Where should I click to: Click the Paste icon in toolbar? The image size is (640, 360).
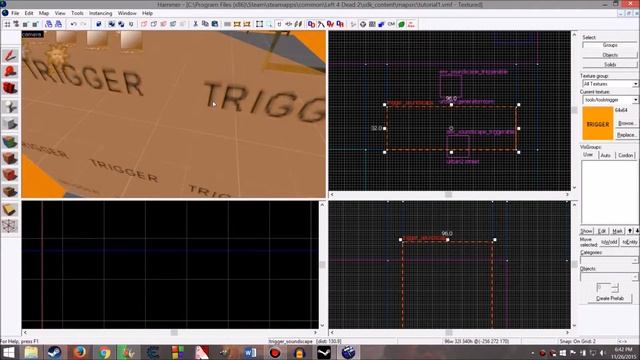tap(215, 24)
